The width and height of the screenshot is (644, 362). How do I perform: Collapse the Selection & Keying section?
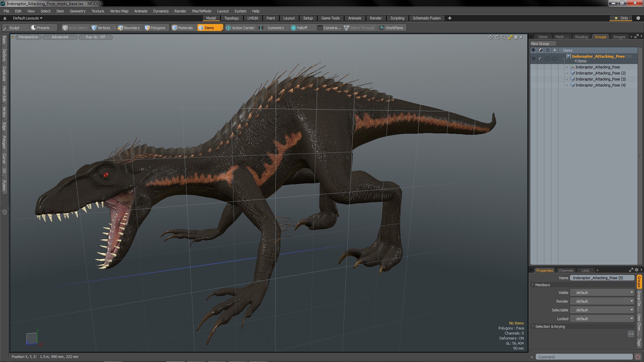533,326
